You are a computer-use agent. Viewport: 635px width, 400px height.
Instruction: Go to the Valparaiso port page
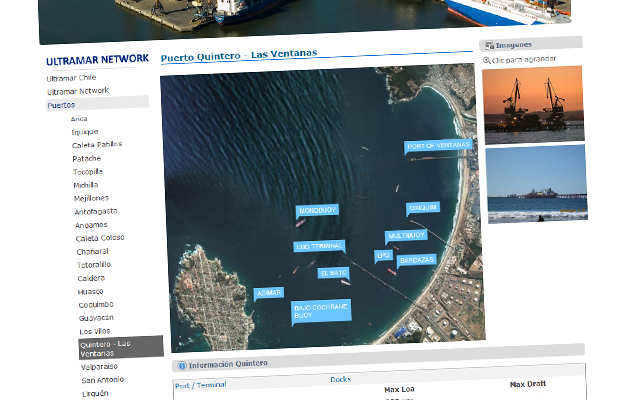click(x=99, y=367)
